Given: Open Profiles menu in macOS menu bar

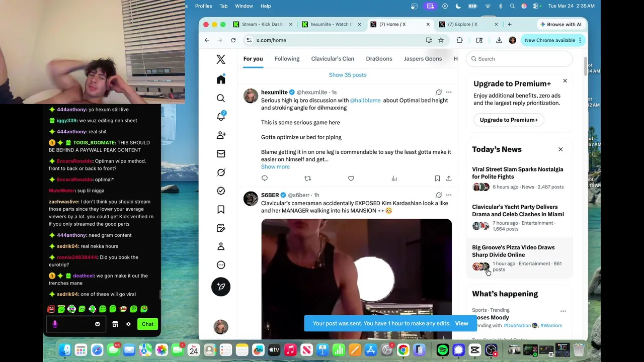Looking at the screenshot, I should pyautogui.click(x=203, y=6).
